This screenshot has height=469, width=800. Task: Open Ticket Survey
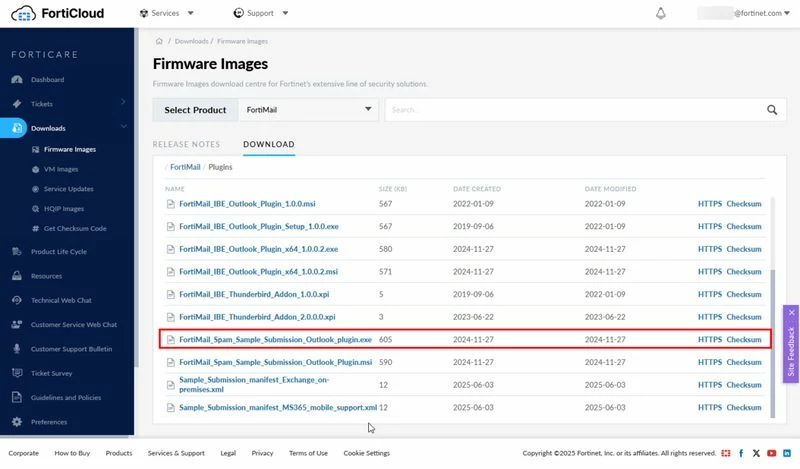[52, 374]
